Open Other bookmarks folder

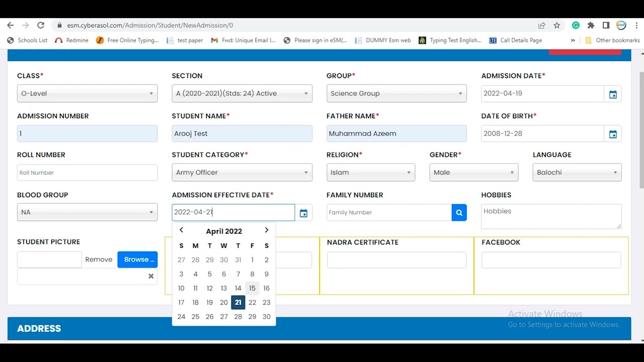tap(612, 40)
